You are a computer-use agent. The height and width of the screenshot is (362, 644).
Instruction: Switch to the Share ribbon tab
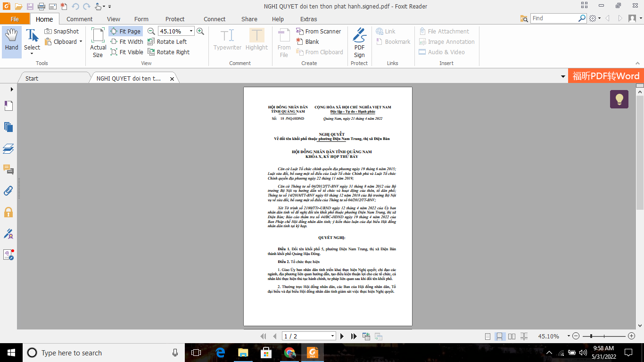pos(249,19)
